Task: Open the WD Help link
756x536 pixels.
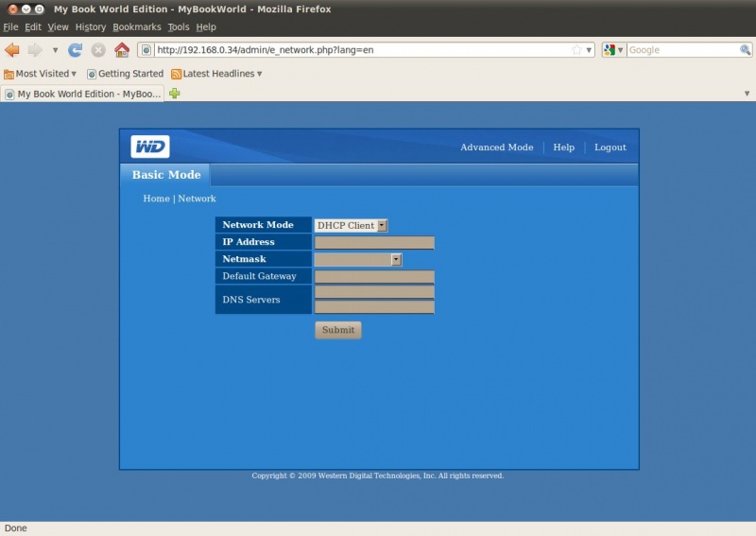Action: pos(563,147)
